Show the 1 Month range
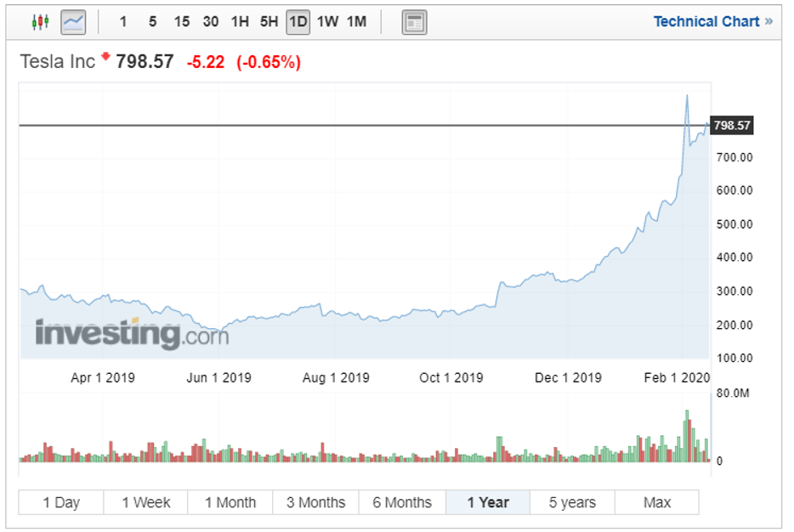Image resolution: width=794 pixels, height=532 pixels. 230,502
